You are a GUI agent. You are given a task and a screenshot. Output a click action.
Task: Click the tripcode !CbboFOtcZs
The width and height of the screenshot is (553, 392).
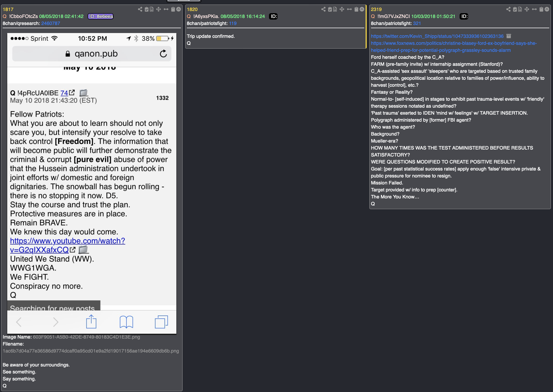24,16
